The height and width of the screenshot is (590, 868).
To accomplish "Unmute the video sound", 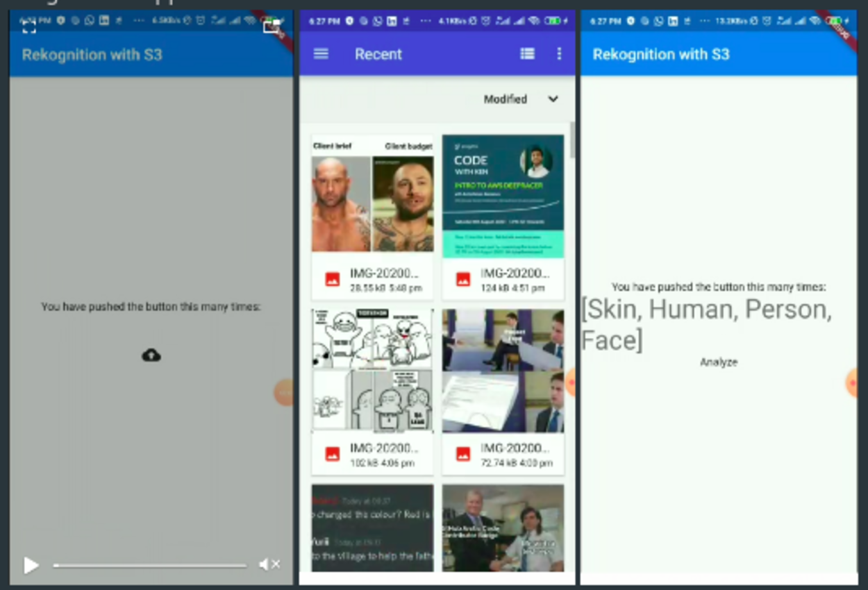I will pyautogui.click(x=269, y=565).
